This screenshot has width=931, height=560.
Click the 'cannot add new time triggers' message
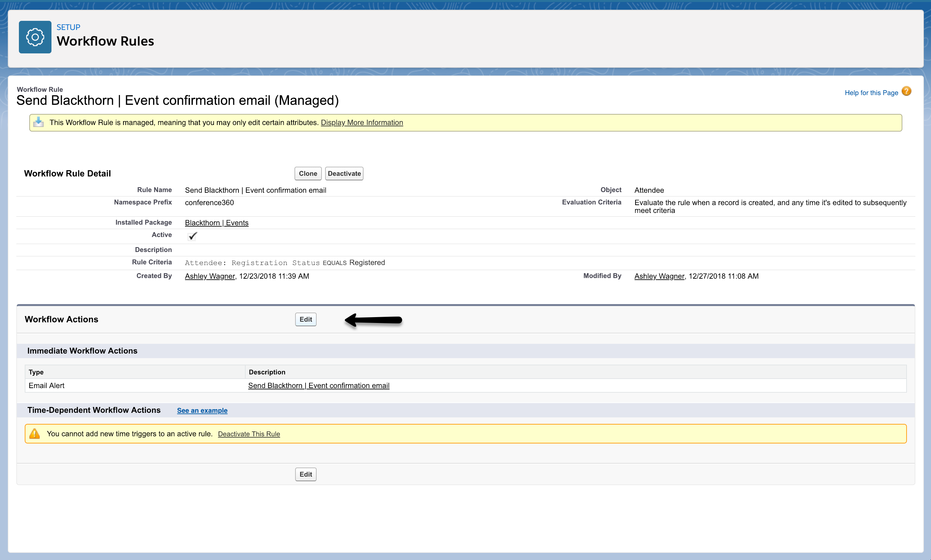pos(130,434)
